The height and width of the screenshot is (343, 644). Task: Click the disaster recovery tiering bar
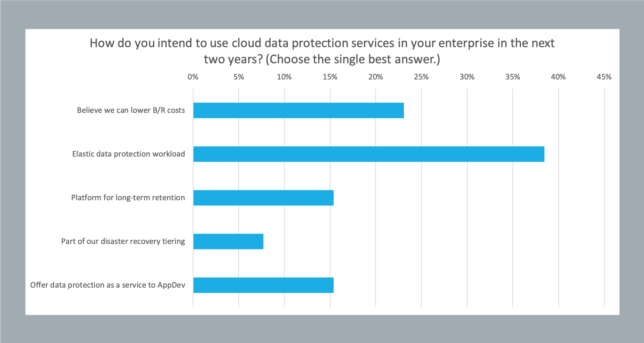click(x=228, y=242)
